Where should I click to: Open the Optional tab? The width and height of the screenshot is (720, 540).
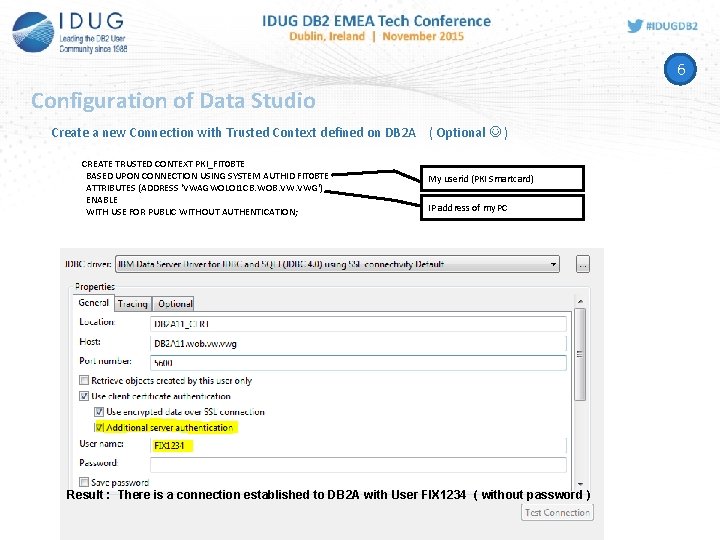tap(174, 304)
